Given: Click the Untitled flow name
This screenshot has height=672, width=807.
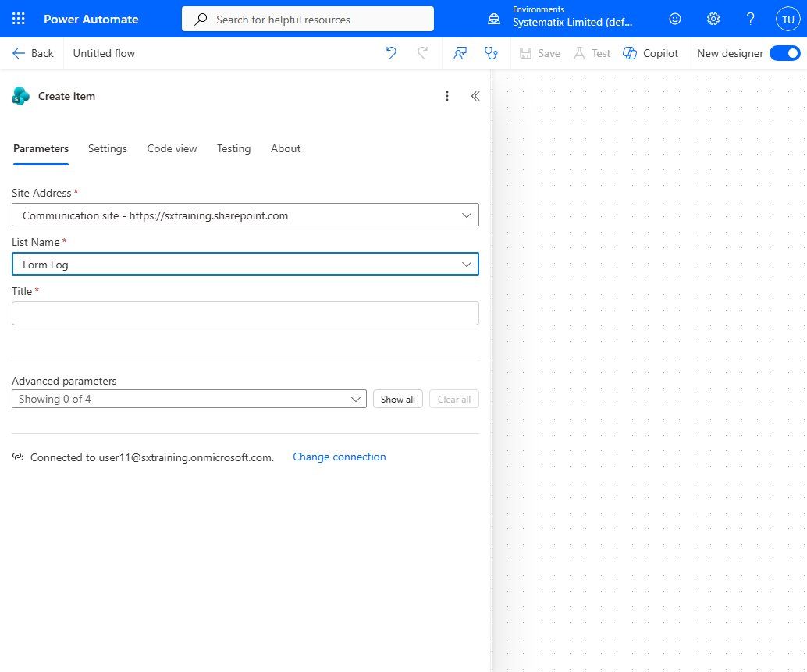Looking at the screenshot, I should tap(104, 53).
